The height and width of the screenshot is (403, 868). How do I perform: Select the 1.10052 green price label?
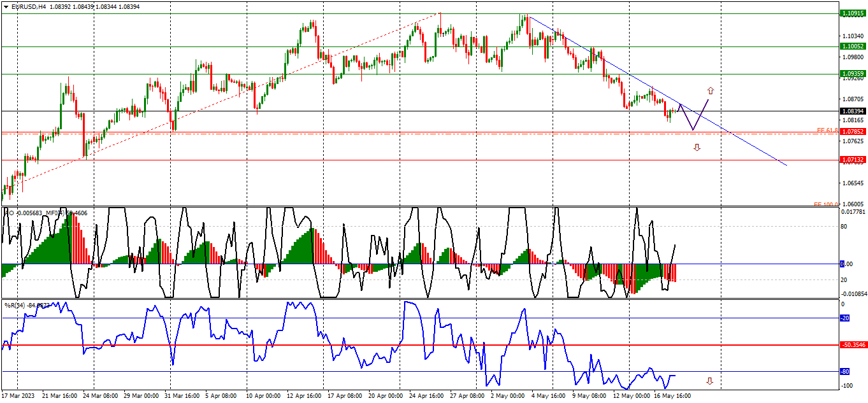[x=853, y=46]
